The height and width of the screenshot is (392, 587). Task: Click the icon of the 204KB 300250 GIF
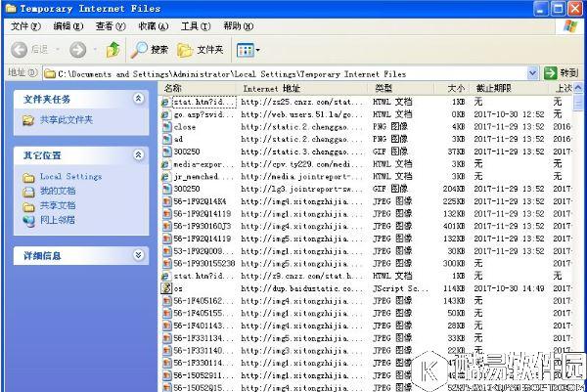(x=166, y=189)
